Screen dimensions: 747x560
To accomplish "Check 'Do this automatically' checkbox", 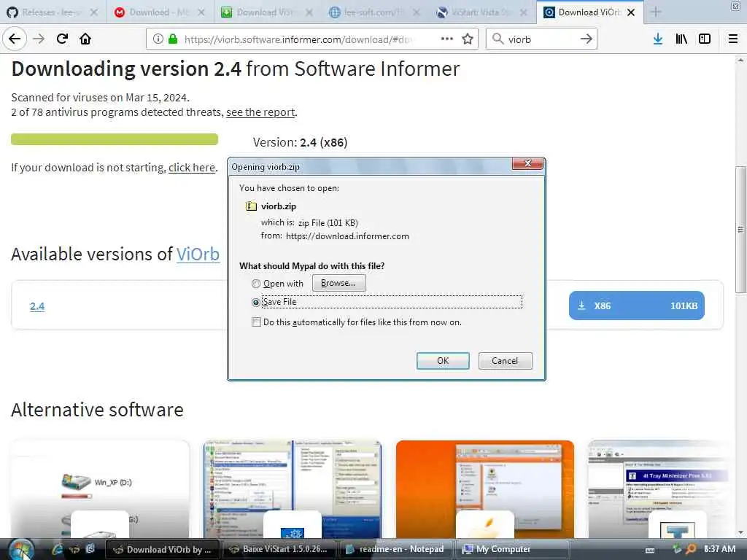I will click(256, 322).
